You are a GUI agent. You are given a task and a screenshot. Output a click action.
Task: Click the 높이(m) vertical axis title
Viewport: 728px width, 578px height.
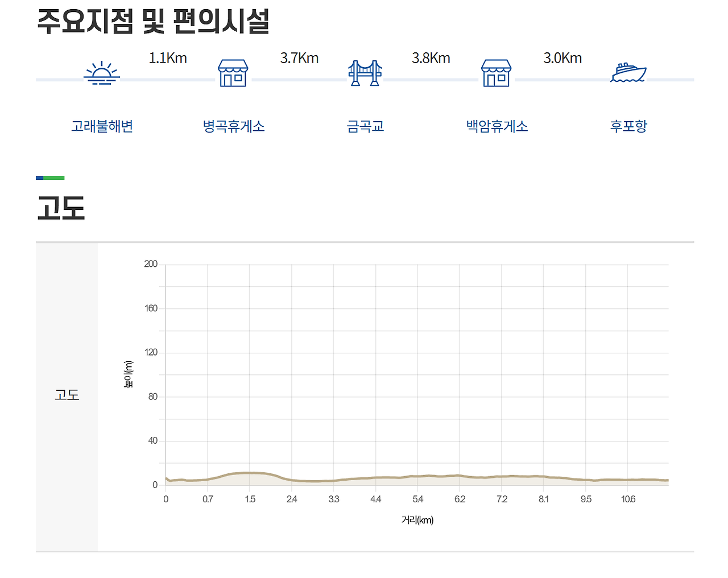[129, 374]
